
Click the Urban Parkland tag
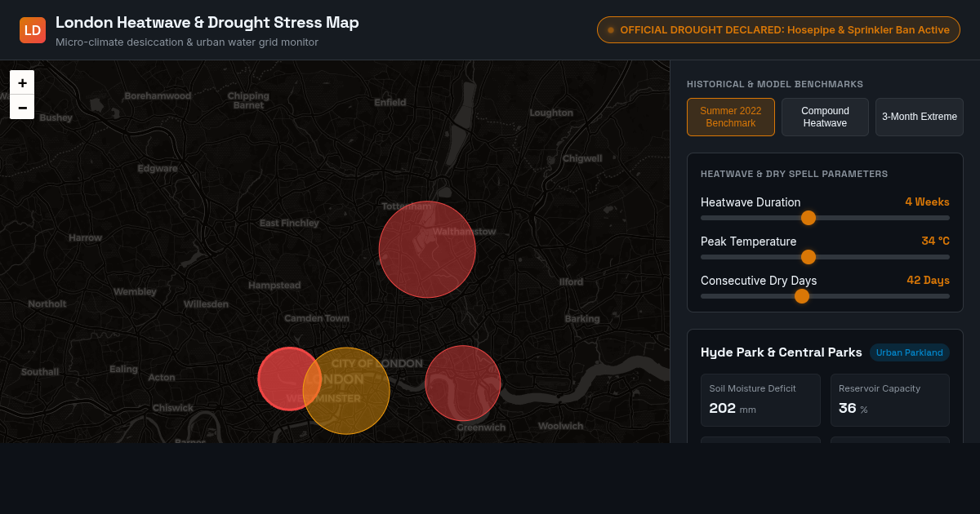pyautogui.click(x=910, y=352)
